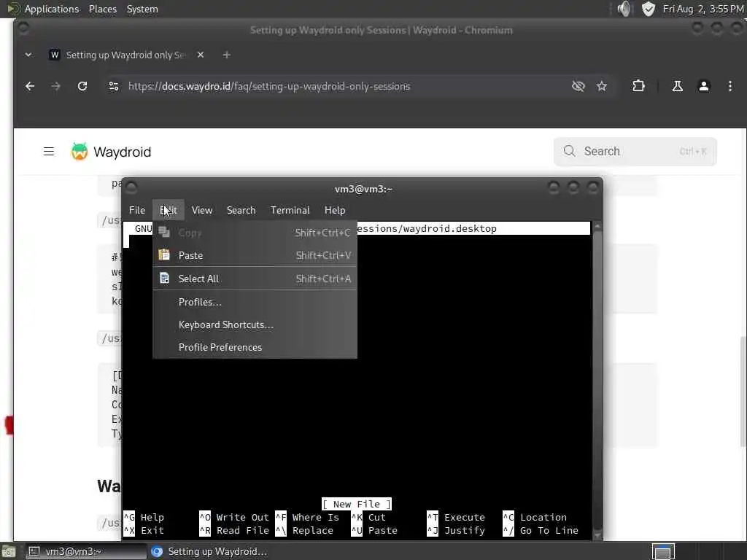The width and height of the screenshot is (747, 560).
Task: Click the address bar URL
Action: pos(268,87)
